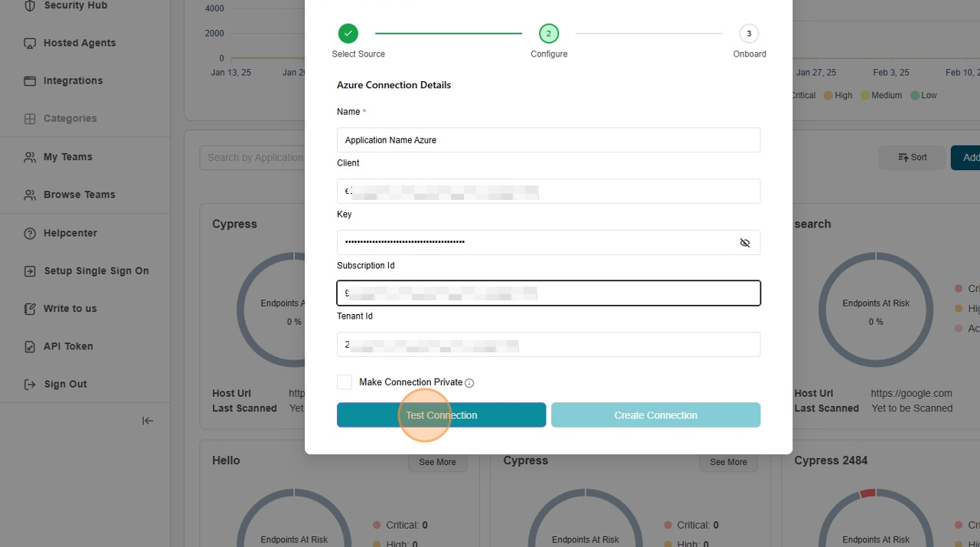Click the Setup Single Sign On icon
The image size is (980, 547).
[30, 271]
